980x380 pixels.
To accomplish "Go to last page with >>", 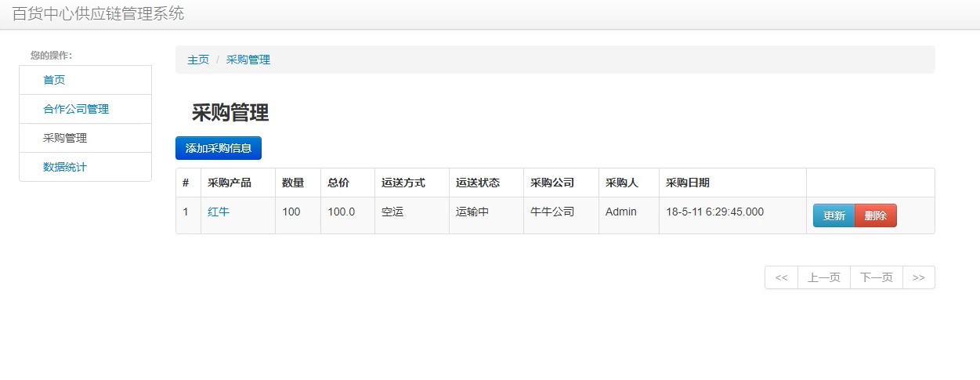I will click(x=919, y=277).
